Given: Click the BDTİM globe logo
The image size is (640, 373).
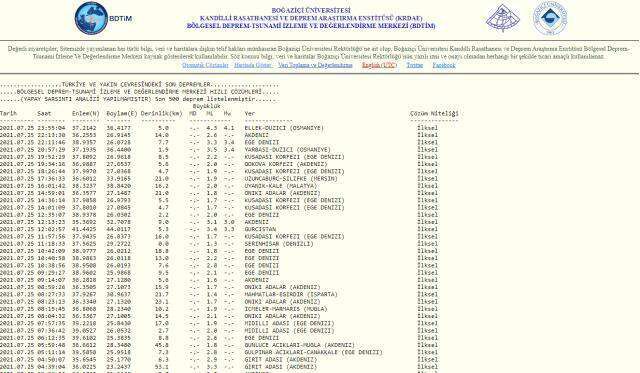Looking at the screenshot, I should pos(92,18).
